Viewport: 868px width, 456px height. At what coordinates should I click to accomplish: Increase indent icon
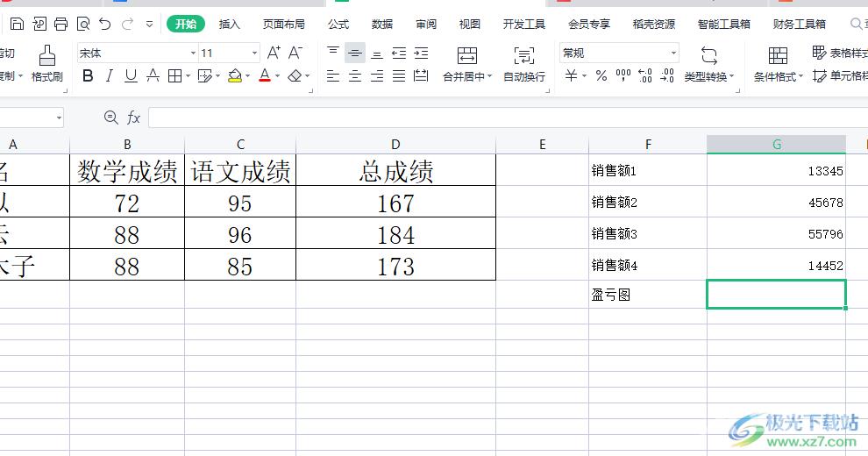421,53
